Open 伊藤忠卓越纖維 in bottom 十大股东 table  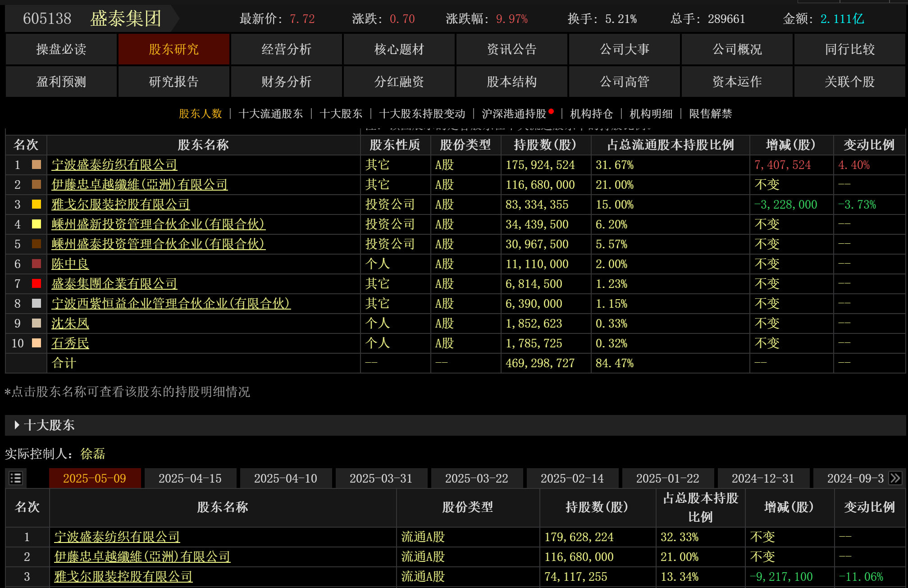(142, 556)
